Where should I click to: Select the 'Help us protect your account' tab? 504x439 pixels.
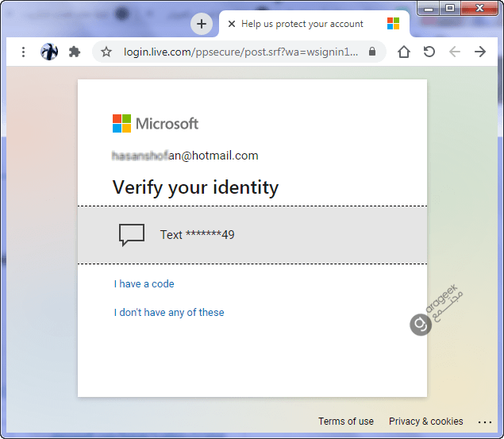[x=314, y=24]
